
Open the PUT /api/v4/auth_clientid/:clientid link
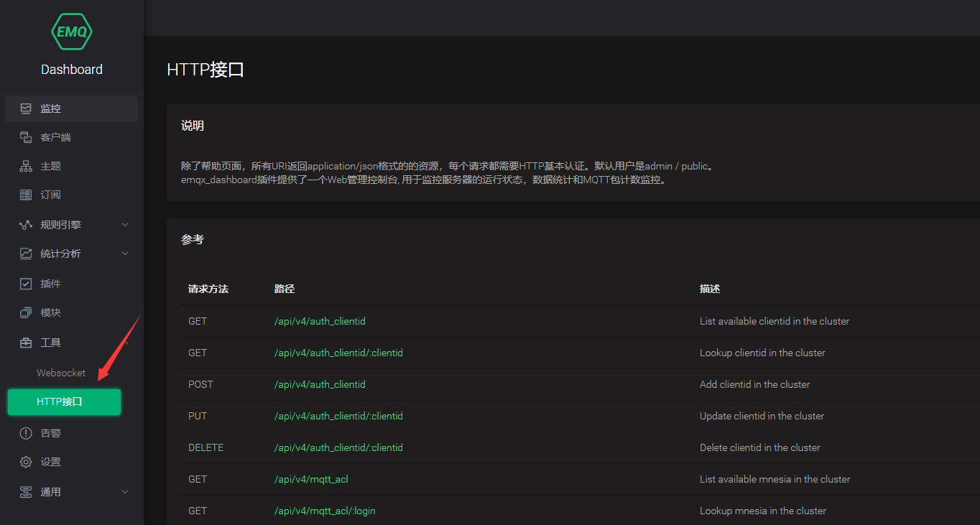(x=338, y=416)
